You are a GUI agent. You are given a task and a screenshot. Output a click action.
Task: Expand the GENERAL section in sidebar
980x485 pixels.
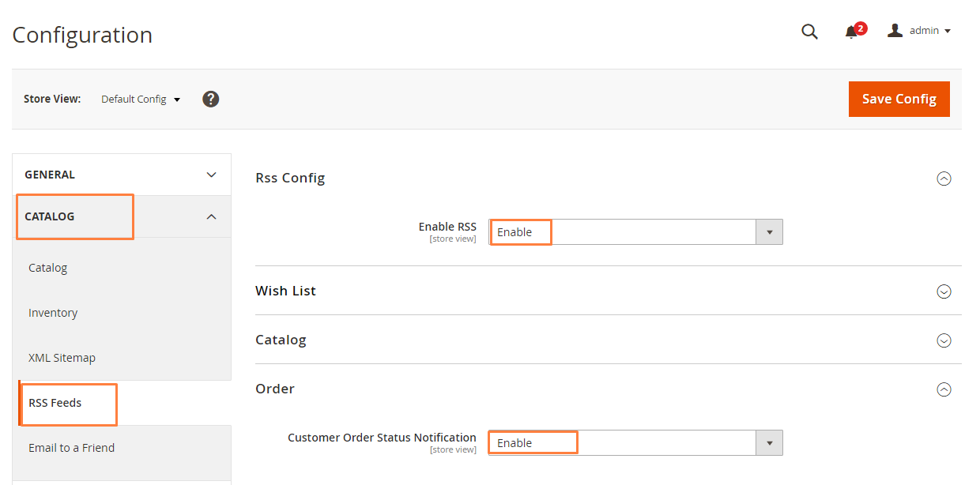click(122, 175)
